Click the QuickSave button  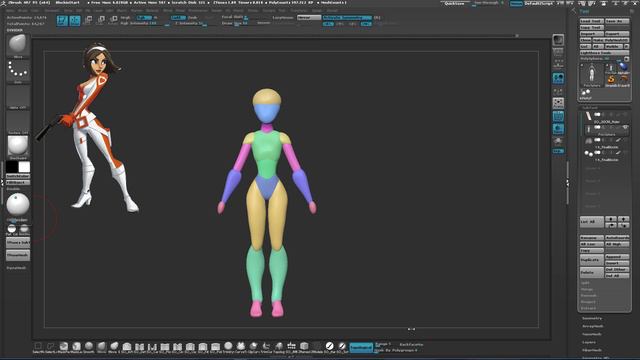(x=454, y=3)
